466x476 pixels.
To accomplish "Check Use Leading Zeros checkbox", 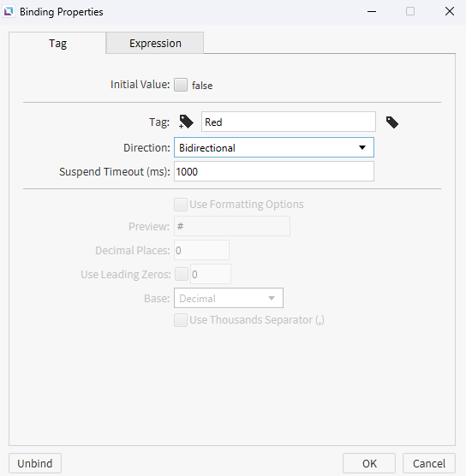I will (182, 274).
